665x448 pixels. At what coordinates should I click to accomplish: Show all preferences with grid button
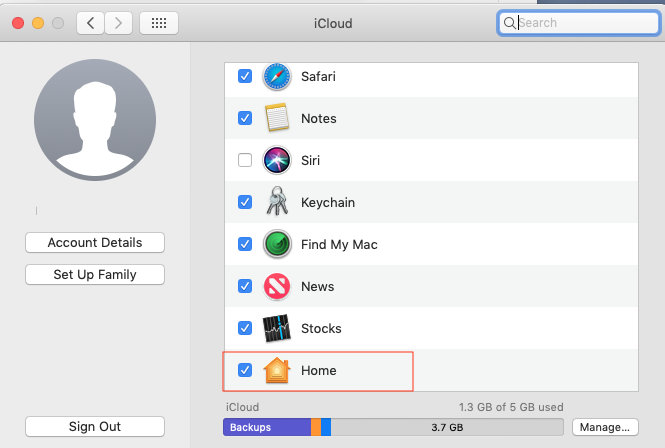[x=159, y=23]
